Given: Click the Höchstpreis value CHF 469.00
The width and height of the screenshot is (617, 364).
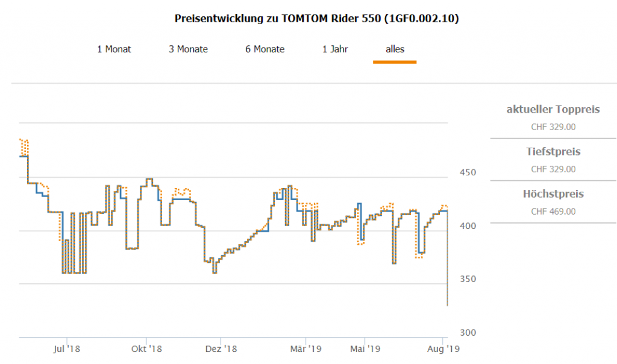Looking at the screenshot, I should point(553,212).
